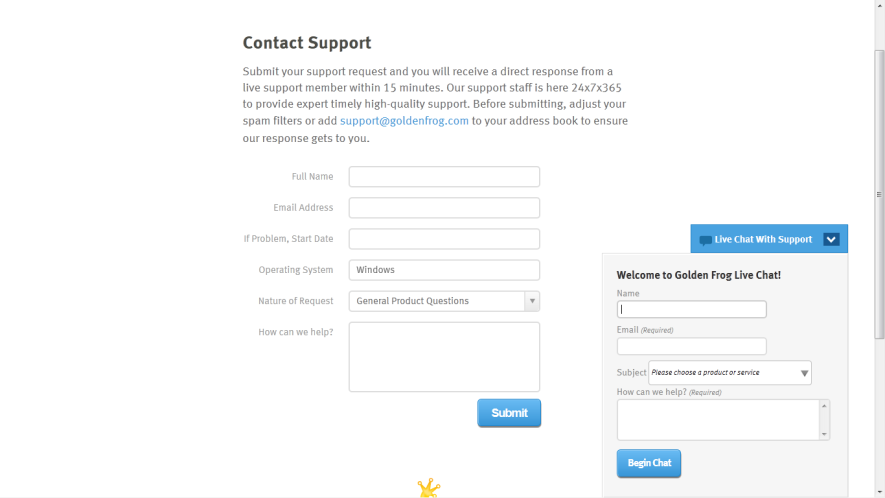Submit the support request form
The width and height of the screenshot is (885, 498).
click(x=509, y=413)
